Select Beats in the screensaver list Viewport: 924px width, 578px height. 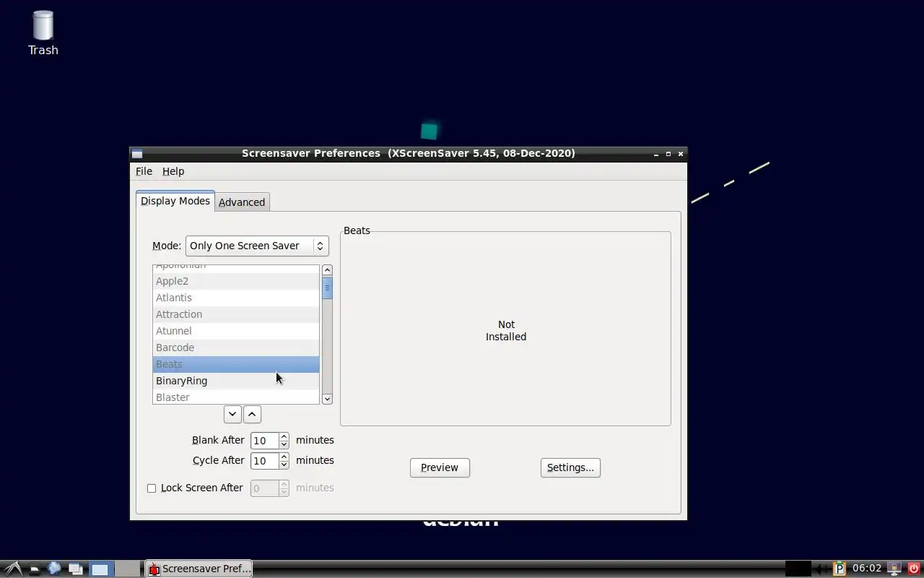[236, 364]
